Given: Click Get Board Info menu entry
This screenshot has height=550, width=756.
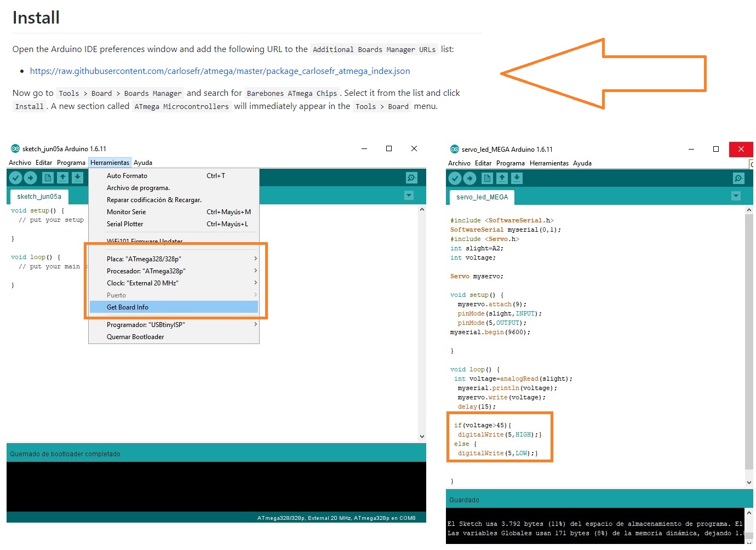Looking at the screenshot, I should [174, 307].
